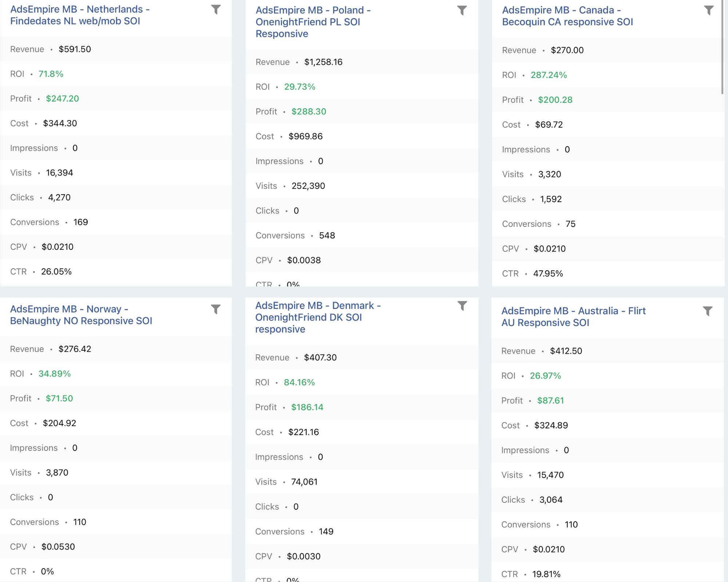This screenshot has width=728, height=582.
Task: Click filter icon on Canada Becoquin card
Action: [x=708, y=11]
